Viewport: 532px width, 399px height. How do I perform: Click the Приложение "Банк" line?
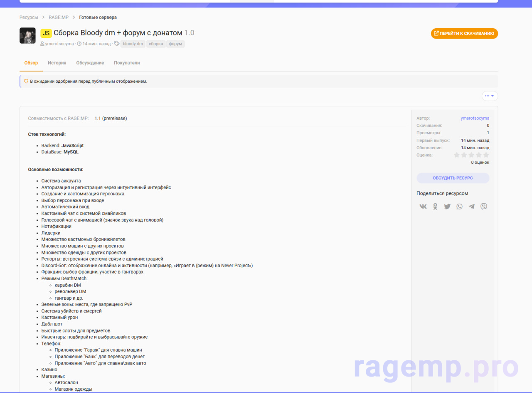coord(100,357)
